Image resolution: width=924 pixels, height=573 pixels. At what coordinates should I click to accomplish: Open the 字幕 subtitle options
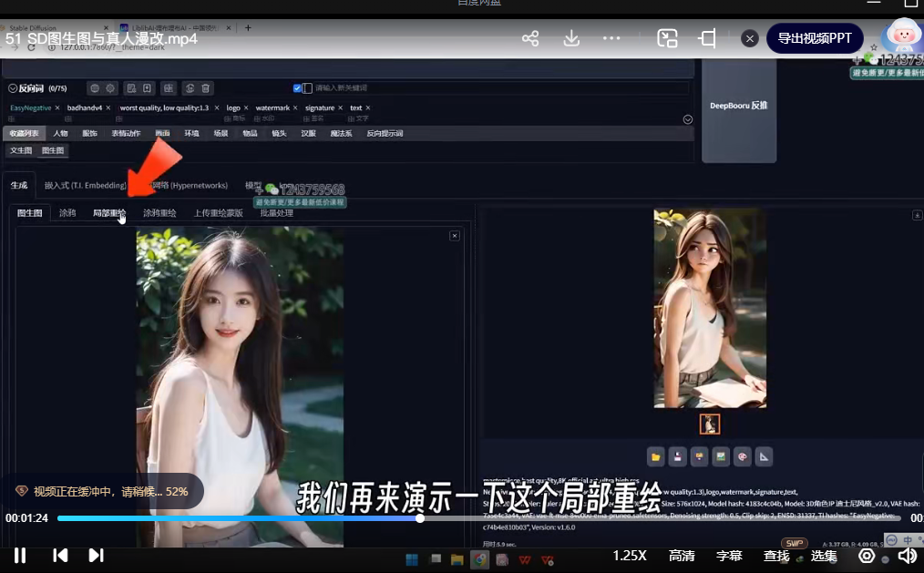point(729,556)
